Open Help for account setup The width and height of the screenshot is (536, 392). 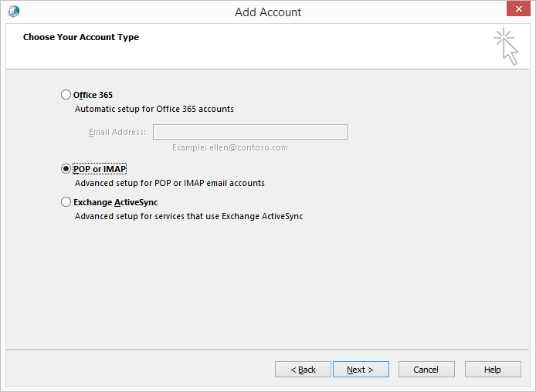(x=493, y=370)
